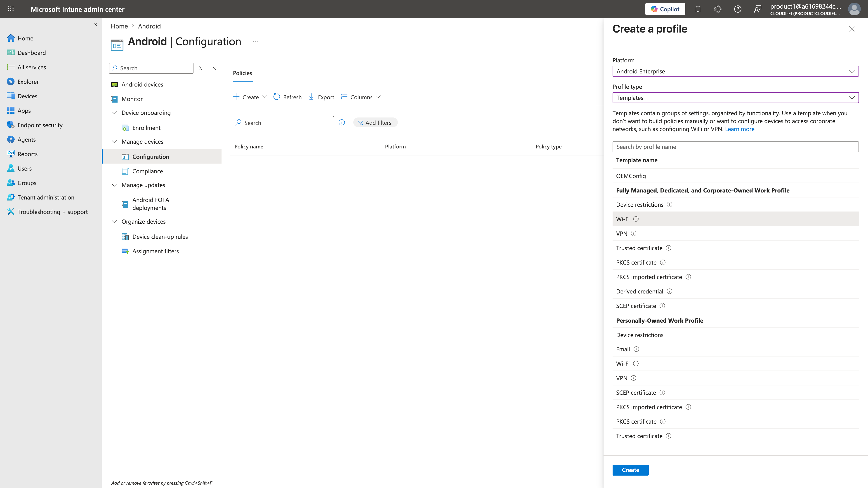Screen dimensions: 868x488
Task: Open the help question mark icon
Action: click(738, 9)
